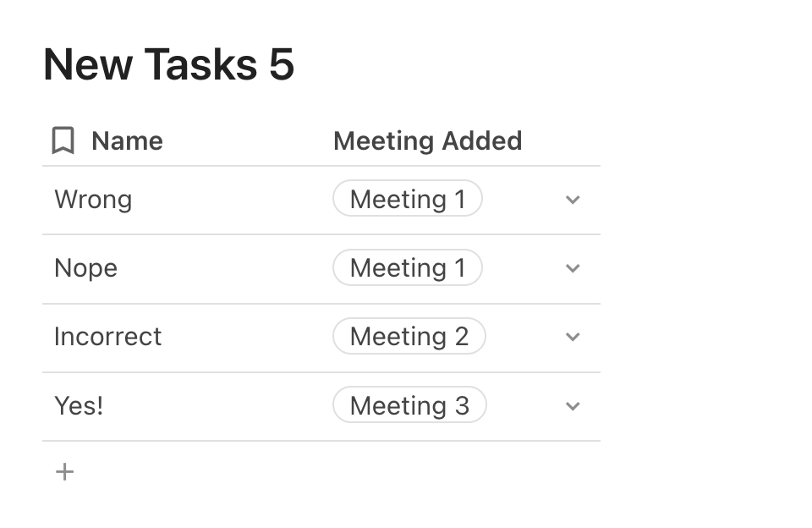Open the task named Incorrect

tap(107, 337)
